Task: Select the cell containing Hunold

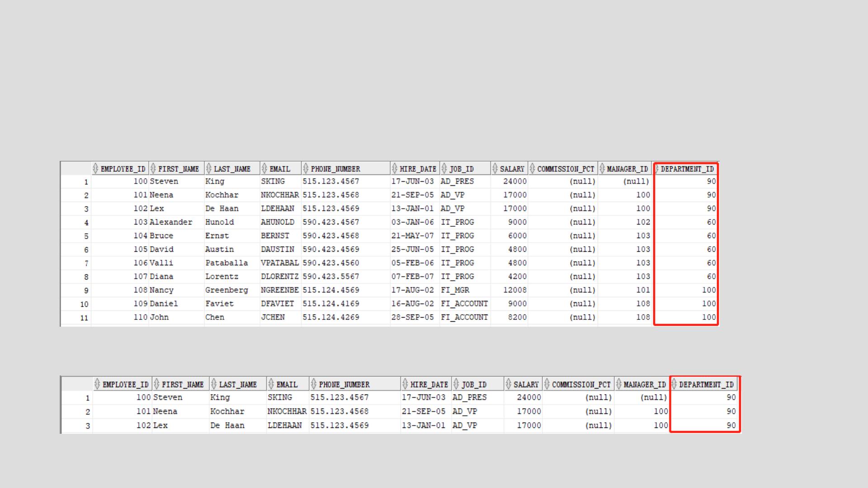Action: coord(219,222)
